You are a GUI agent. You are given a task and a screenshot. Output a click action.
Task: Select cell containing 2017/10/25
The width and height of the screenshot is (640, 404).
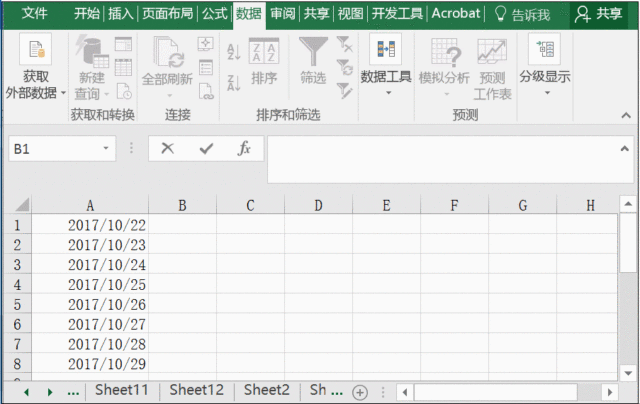click(90, 284)
